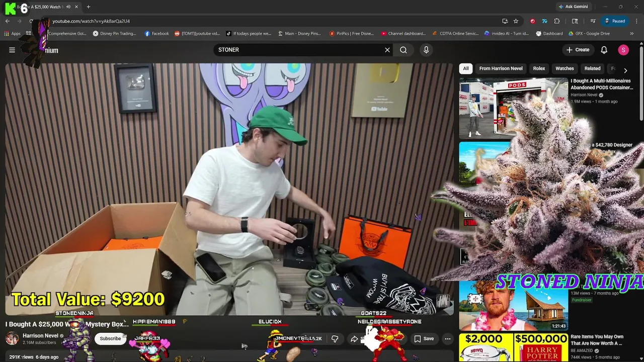Open the Facebook bookmark
The width and height of the screenshot is (644, 362).
[x=157, y=34]
